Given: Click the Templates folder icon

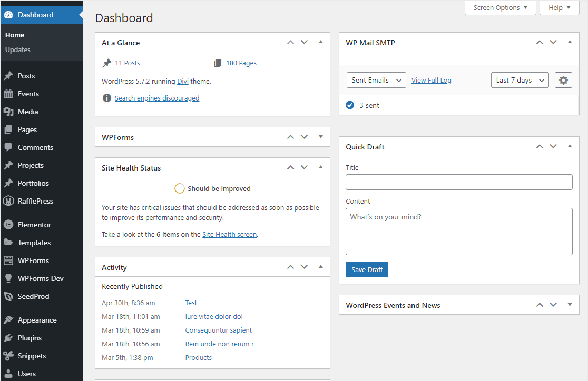Looking at the screenshot, I should pyautogui.click(x=8, y=243).
